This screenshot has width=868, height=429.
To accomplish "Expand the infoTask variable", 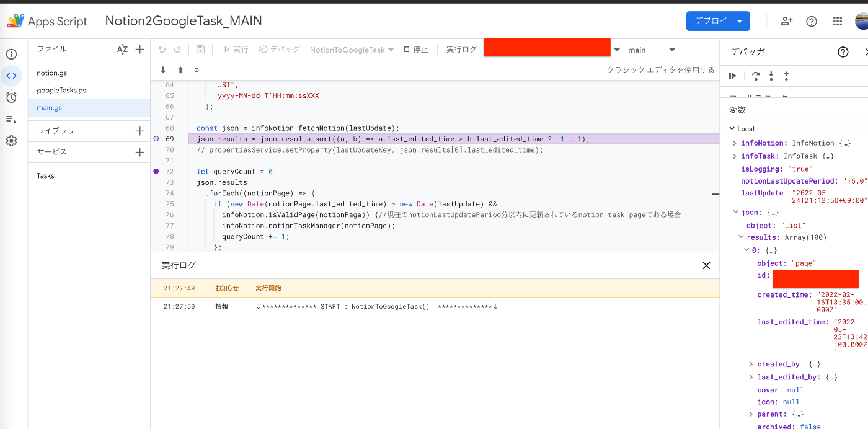I will 736,156.
